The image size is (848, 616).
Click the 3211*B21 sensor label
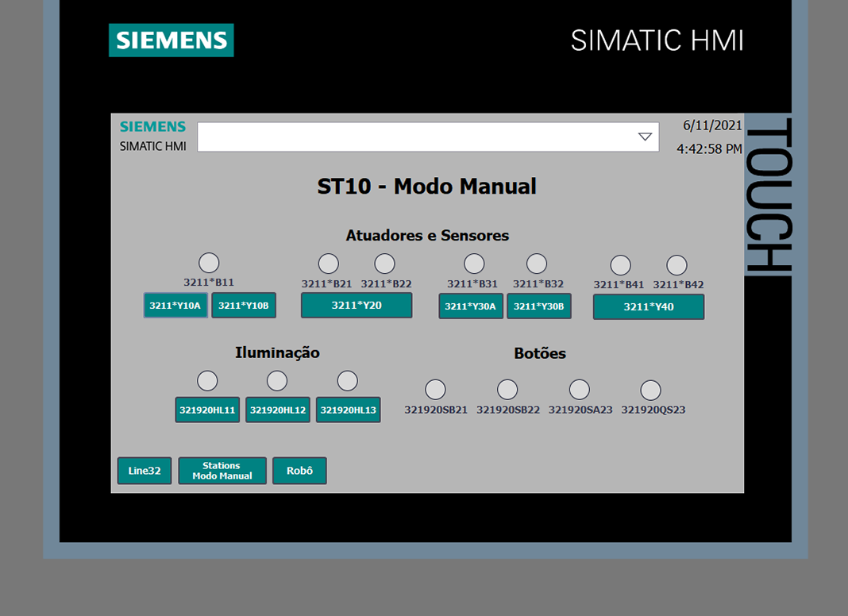[326, 283]
